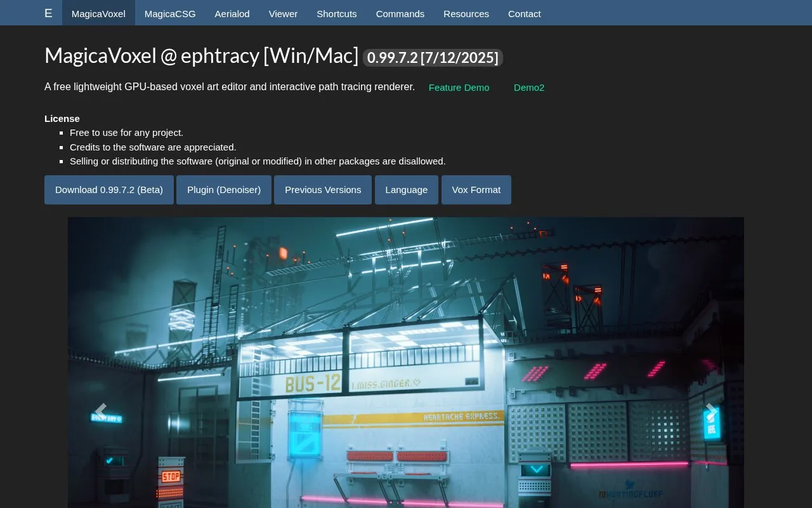Open the MagicaVoxel tab
The image size is (812, 508).
tap(98, 13)
